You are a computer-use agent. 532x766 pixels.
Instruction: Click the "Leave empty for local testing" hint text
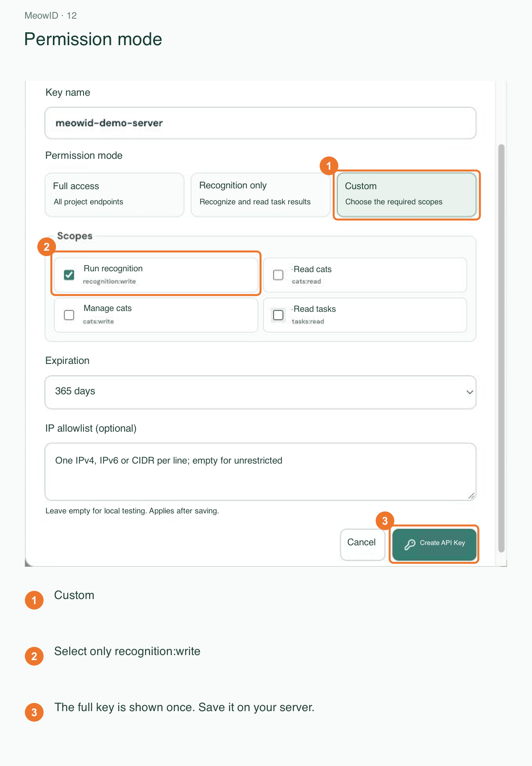(132, 511)
